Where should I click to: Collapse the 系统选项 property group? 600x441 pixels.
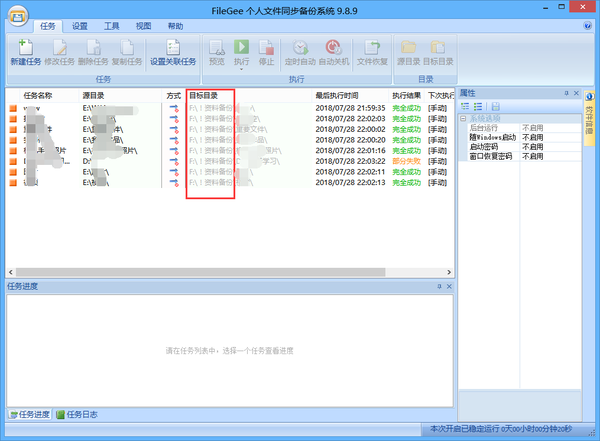pyautogui.click(x=463, y=118)
